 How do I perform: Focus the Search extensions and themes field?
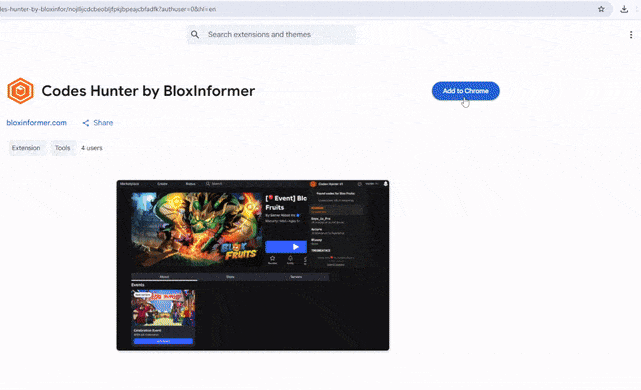271,35
